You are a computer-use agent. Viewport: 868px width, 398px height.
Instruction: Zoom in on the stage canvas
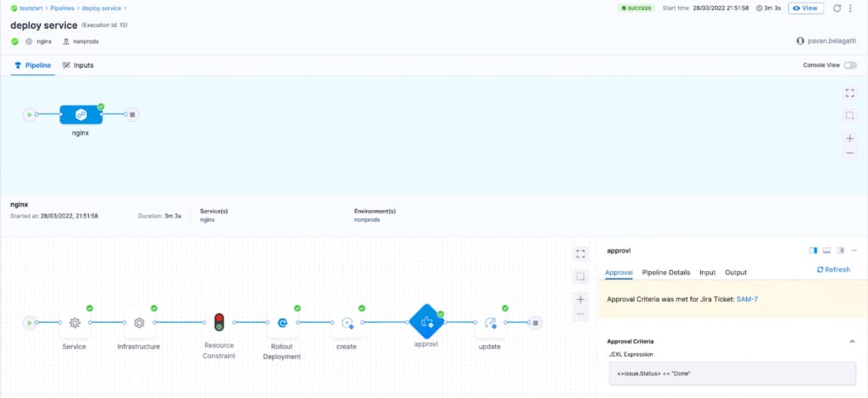pyautogui.click(x=849, y=138)
